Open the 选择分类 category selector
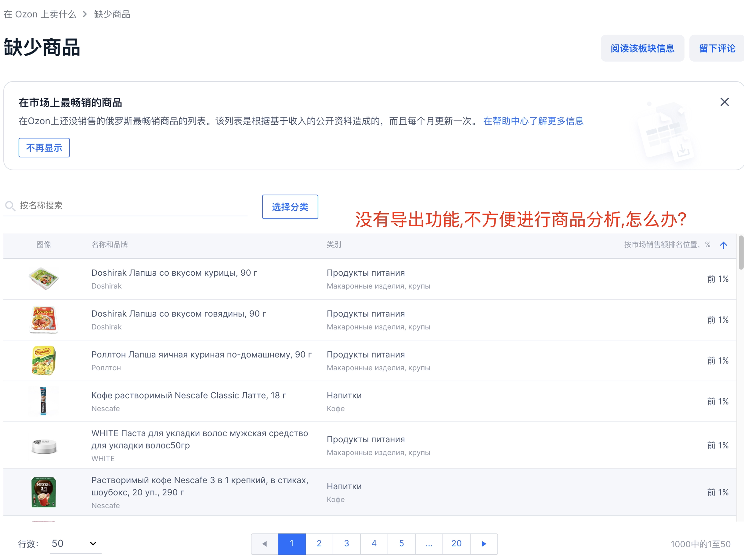The height and width of the screenshot is (560, 744). click(290, 207)
